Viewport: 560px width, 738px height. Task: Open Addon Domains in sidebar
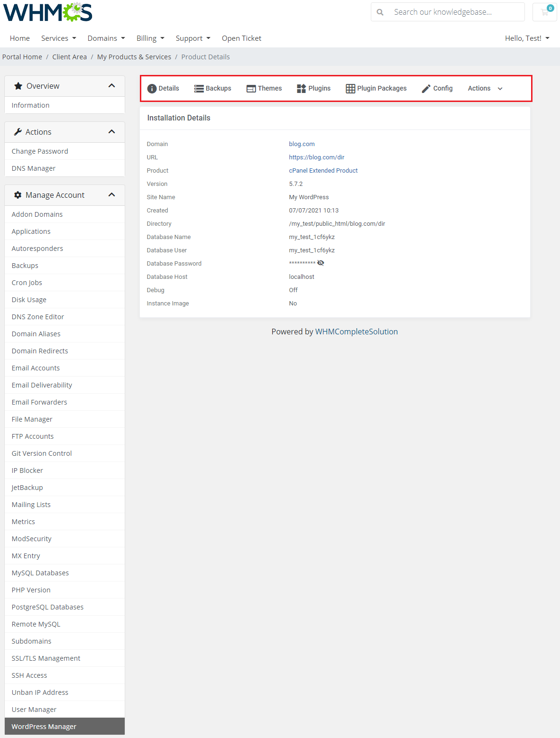click(x=64, y=214)
